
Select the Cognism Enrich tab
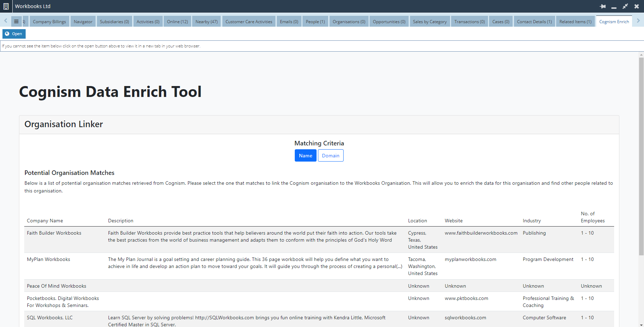(614, 21)
